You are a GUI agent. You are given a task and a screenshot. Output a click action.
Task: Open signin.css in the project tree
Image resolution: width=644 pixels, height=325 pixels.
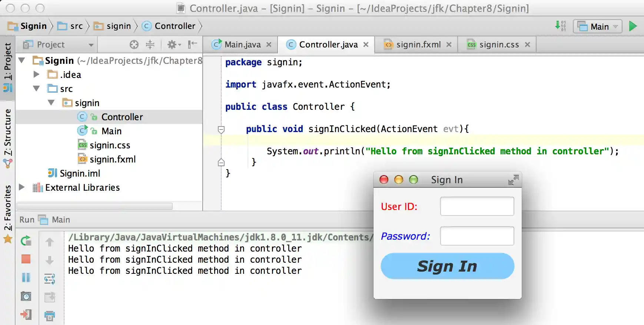click(110, 145)
